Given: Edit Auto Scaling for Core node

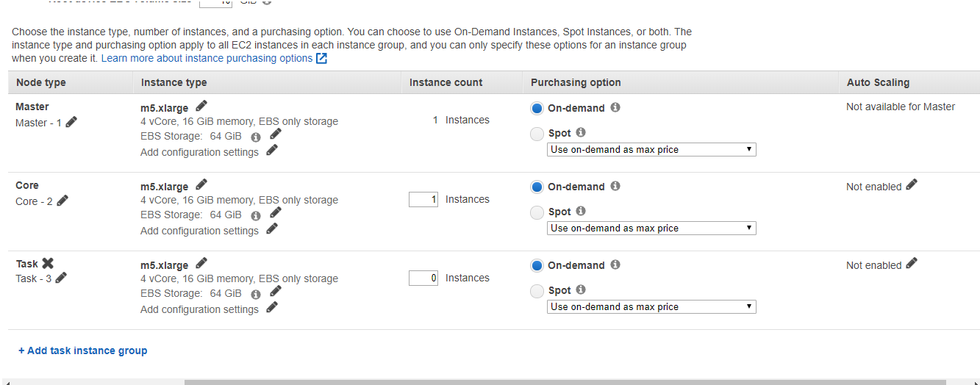Looking at the screenshot, I should tap(912, 186).
